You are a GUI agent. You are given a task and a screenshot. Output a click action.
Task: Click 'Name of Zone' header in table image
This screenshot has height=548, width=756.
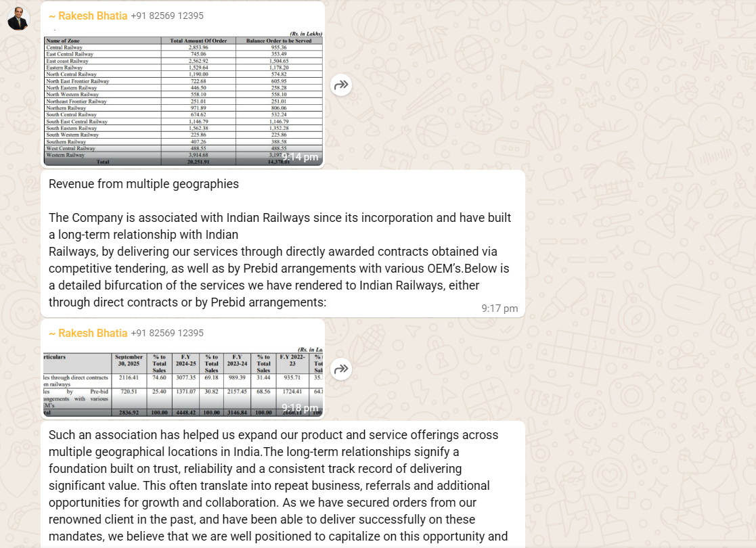pyautogui.click(x=63, y=41)
